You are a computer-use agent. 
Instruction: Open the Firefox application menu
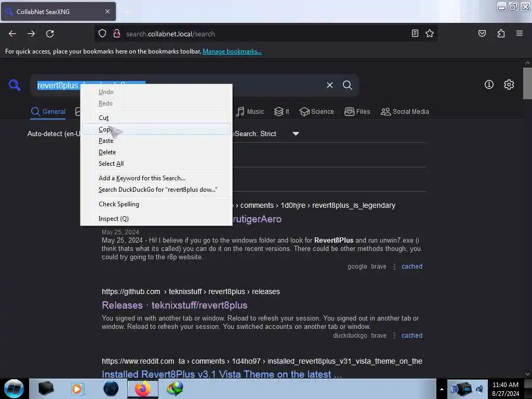coord(519,33)
